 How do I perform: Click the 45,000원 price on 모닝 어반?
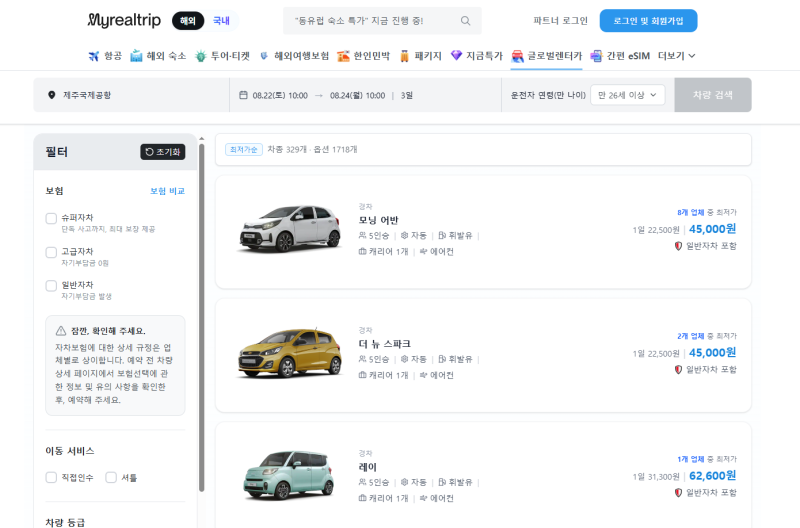(x=713, y=229)
